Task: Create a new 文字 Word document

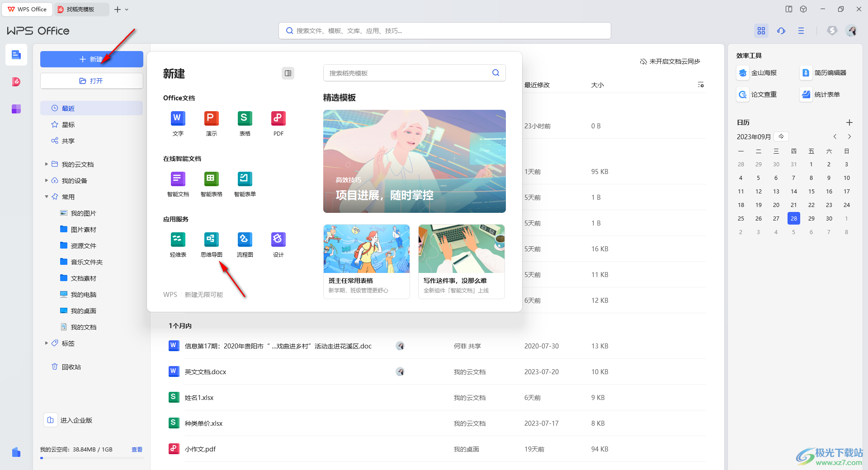Action: tap(178, 123)
